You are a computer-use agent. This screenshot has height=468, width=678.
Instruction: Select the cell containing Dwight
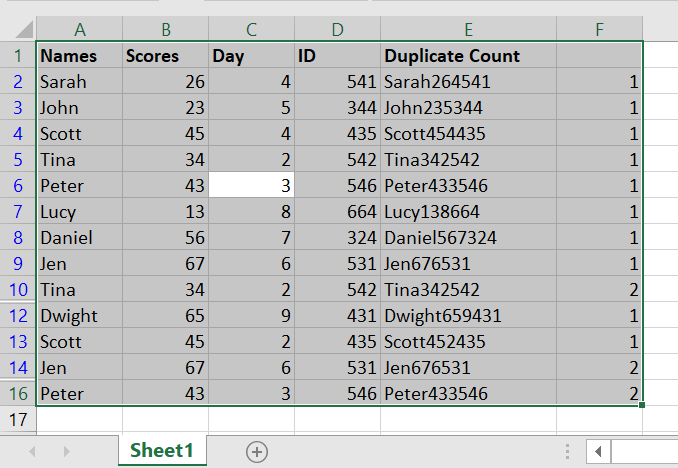pyautogui.click(x=80, y=315)
